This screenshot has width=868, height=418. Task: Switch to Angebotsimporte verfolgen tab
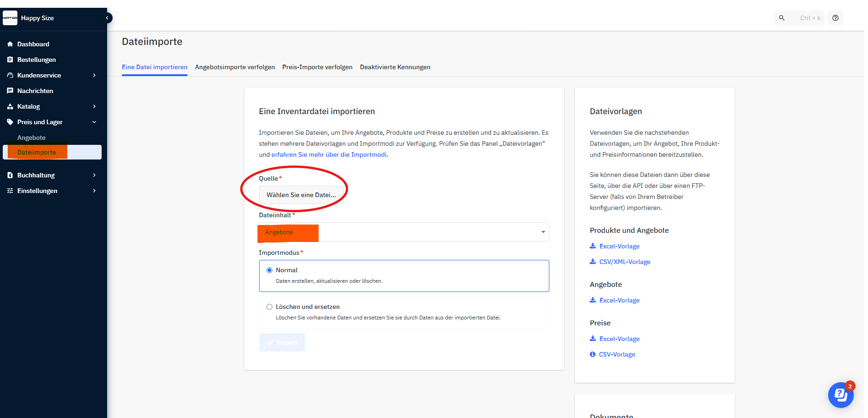(x=235, y=67)
